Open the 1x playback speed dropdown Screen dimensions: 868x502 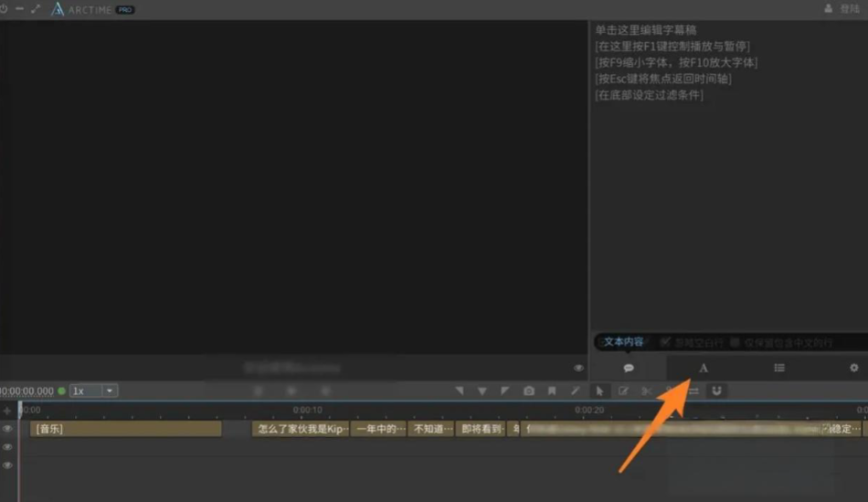[95, 390]
